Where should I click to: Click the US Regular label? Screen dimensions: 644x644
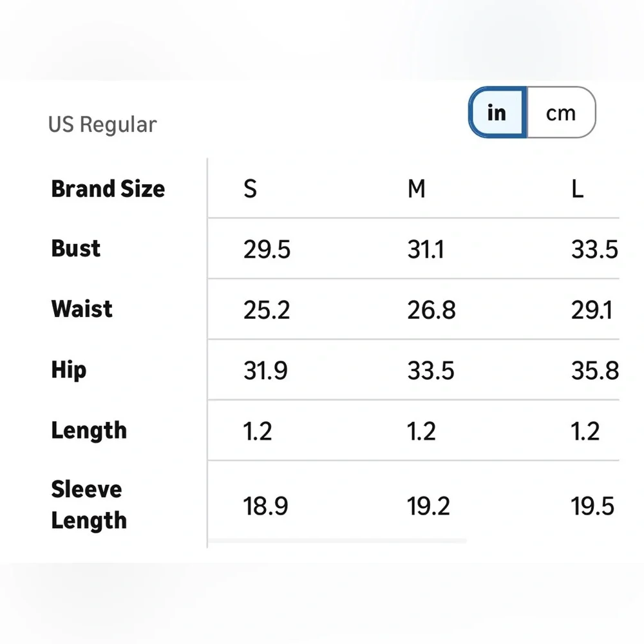(x=102, y=124)
